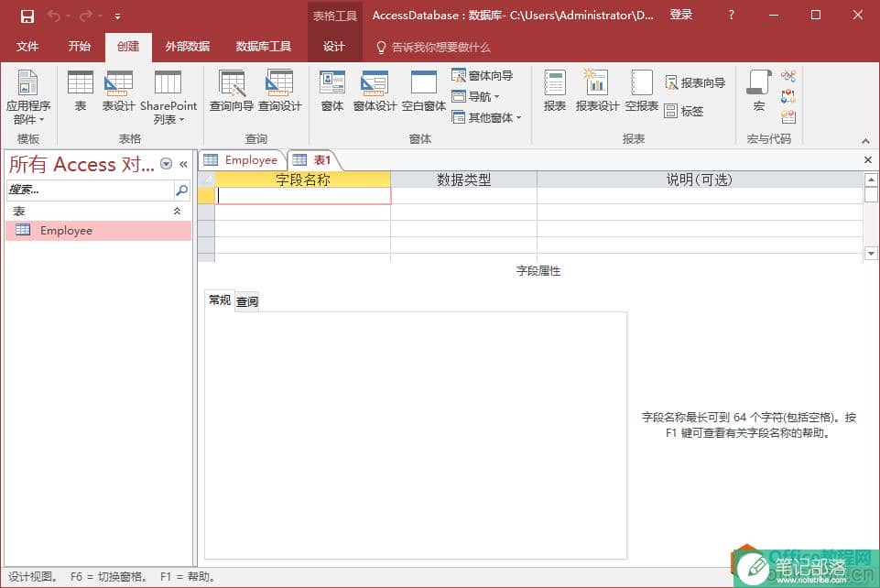Viewport: 880px width, 588px height.
Task: Click the navigation pane 搜索 box
Action: point(90,191)
